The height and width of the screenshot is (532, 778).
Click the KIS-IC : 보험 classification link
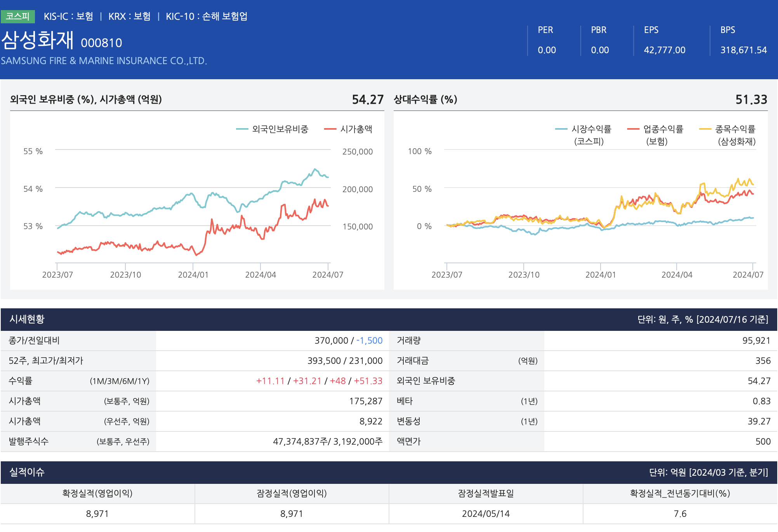68,16
